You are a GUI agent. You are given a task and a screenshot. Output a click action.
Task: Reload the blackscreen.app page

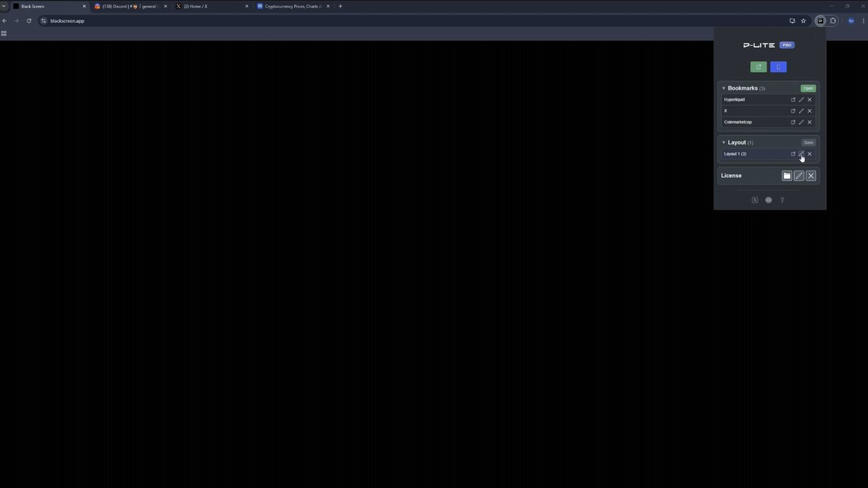pos(29,21)
